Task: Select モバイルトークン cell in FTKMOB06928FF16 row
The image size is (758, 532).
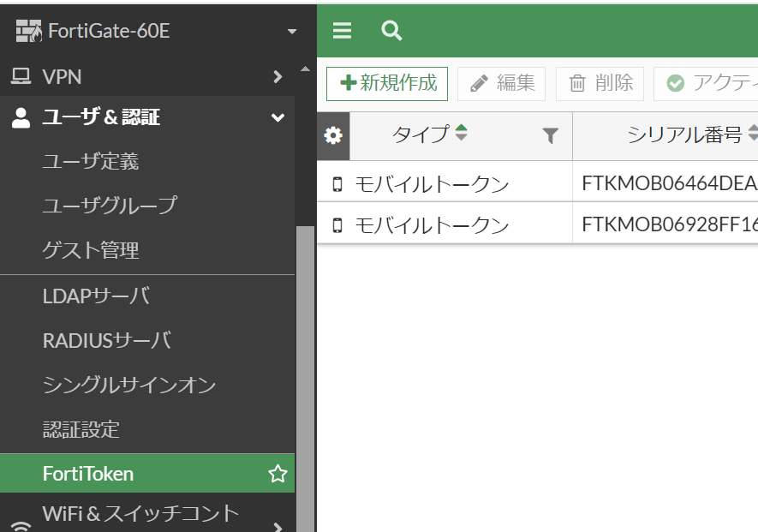Action: click(x=445, y=223)
